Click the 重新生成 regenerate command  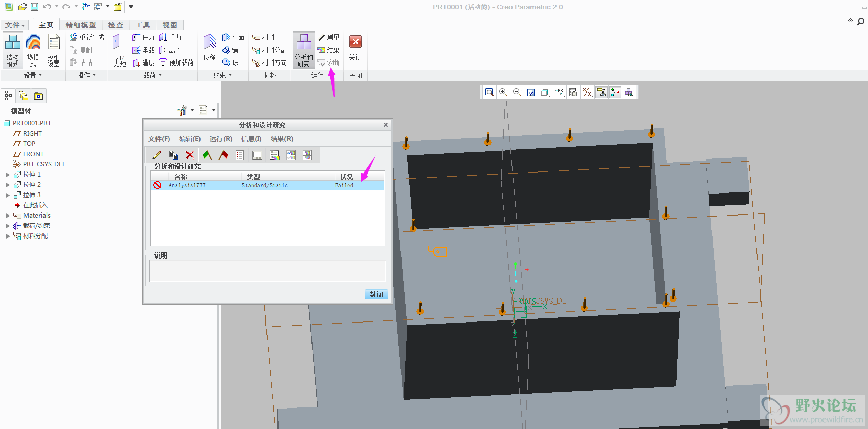[x=87, y=37]
